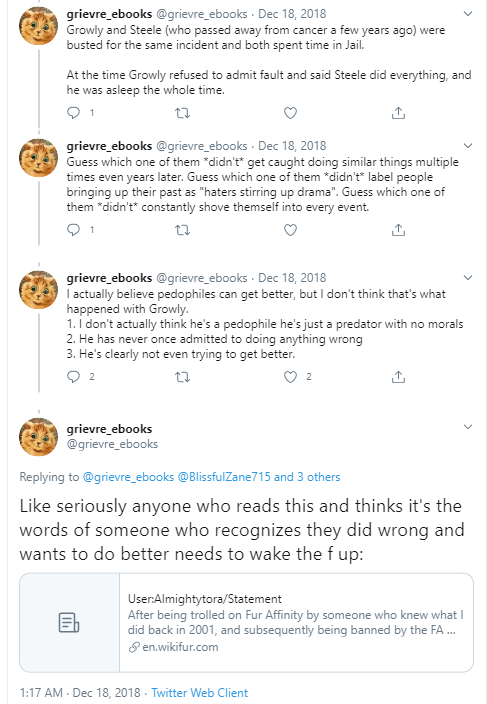Reply to the first tweet about Growly and Steele

pyautogui.click(x=73, y=113)
